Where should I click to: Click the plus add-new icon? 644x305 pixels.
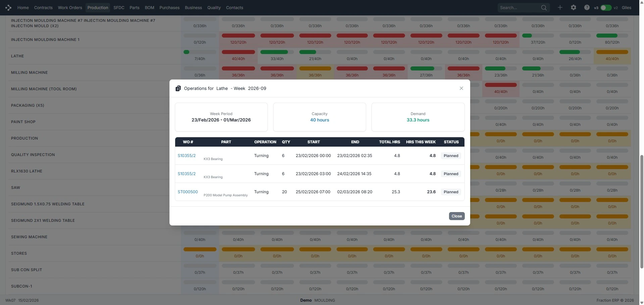coord(560,7)
